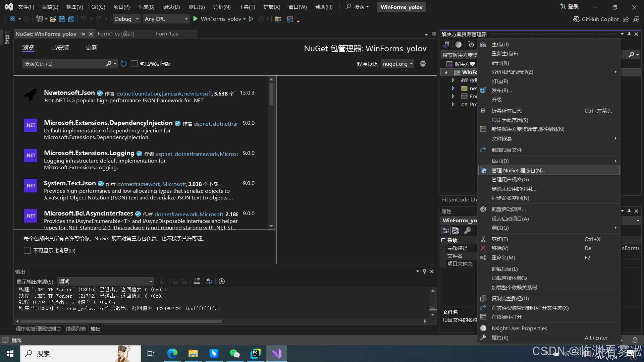Click the green Start debugging arrow
This screenshot has width=644, height=362.
point(196,19)
